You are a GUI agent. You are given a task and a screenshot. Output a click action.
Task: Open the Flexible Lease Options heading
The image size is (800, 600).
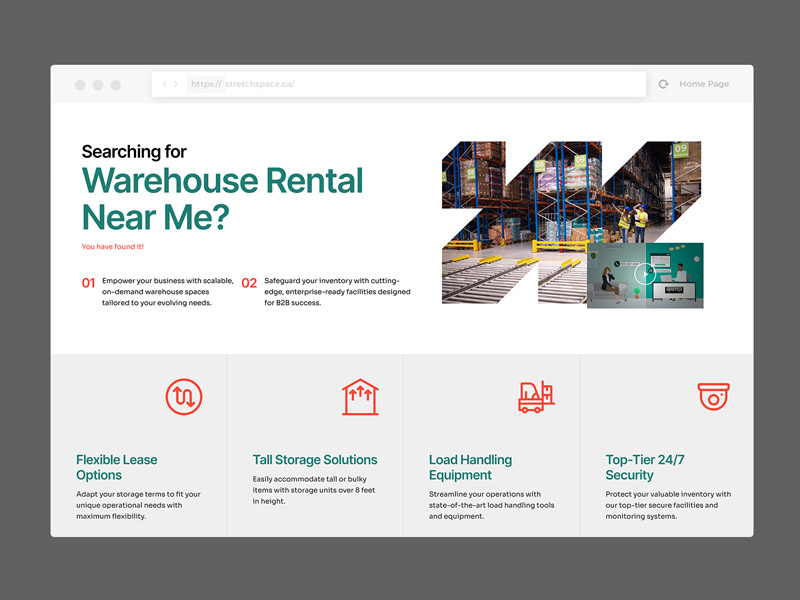[x=117, y=467]
